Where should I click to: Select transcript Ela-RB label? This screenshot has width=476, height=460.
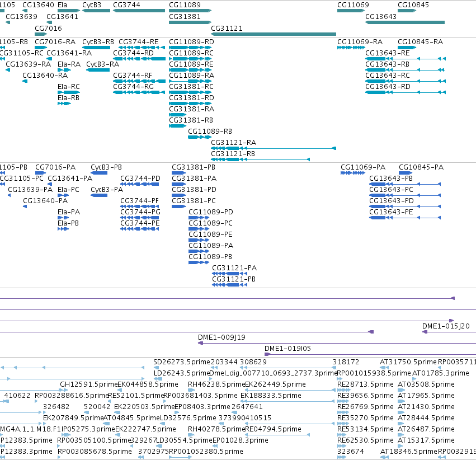point(68,98)
